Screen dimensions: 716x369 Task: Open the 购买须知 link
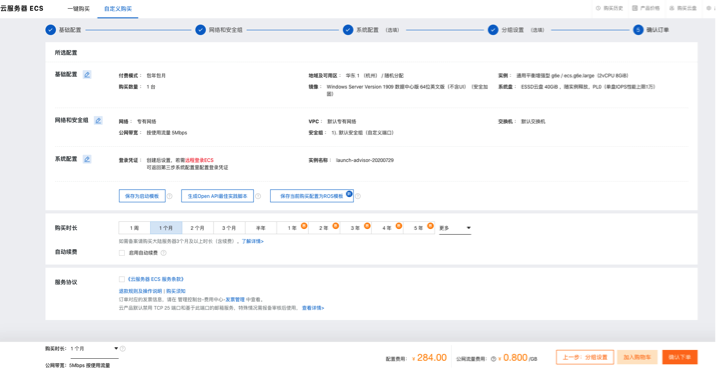[x=176, y=291]
